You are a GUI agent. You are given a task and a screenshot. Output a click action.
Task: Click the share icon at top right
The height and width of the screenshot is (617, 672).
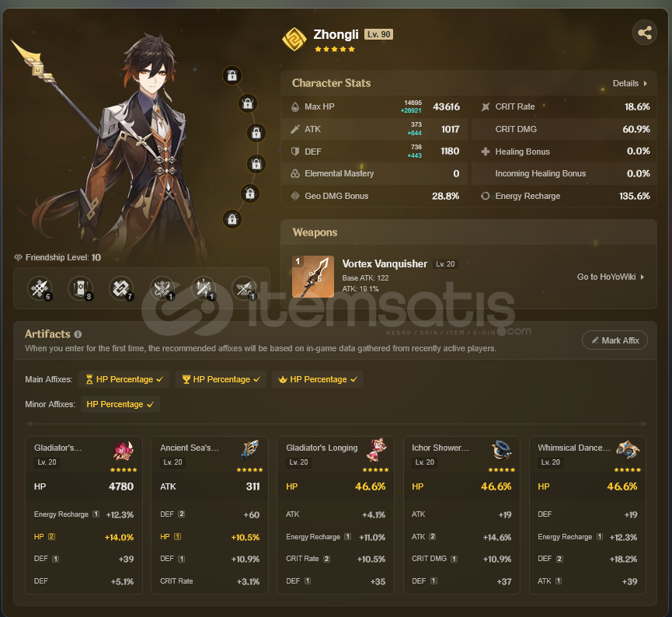(x=644, y=33)
